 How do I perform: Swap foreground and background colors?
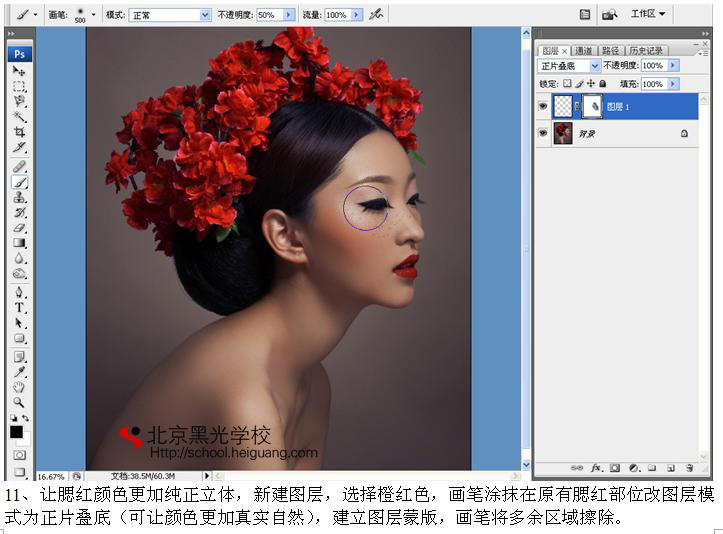point(25,418)
